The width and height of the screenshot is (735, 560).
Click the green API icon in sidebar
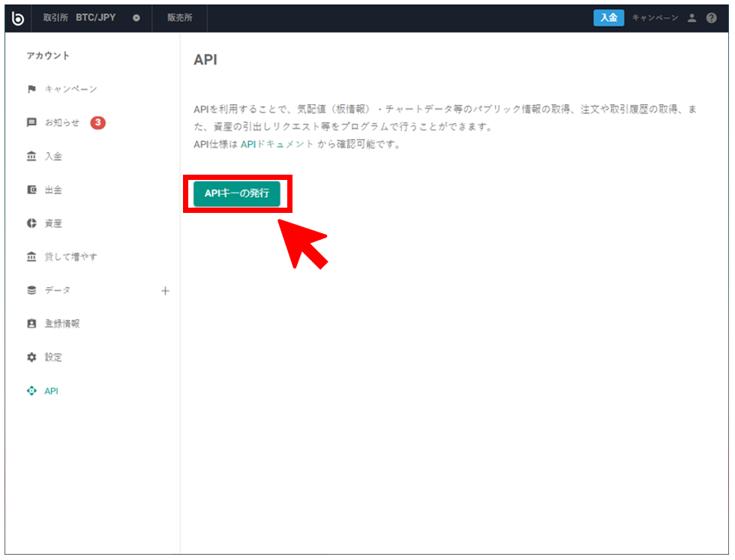point(31,391)
